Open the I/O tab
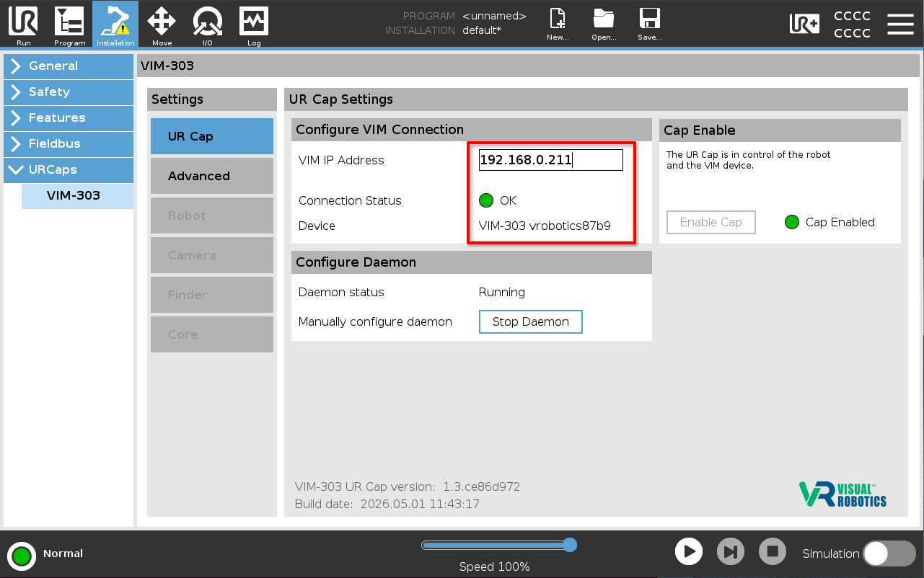The width and height of the screenshot is (924, 578). point(208,25)
